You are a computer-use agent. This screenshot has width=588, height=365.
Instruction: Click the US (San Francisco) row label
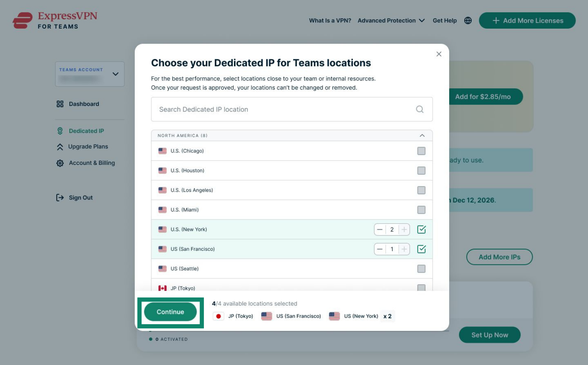pos(192,249)
